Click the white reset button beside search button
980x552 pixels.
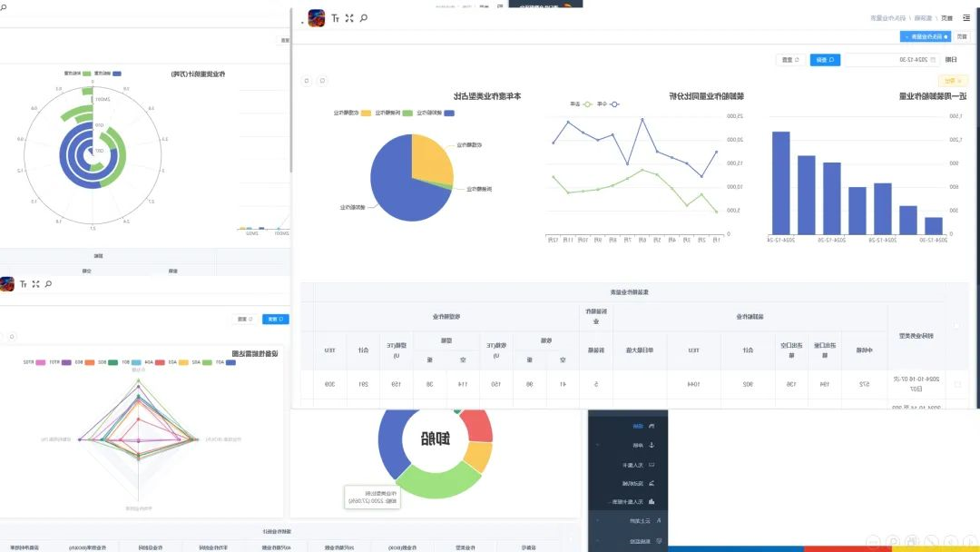[x=789, y=60]
